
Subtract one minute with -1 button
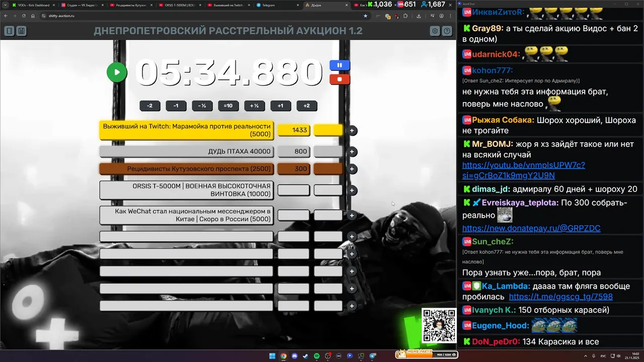[176, 106]
